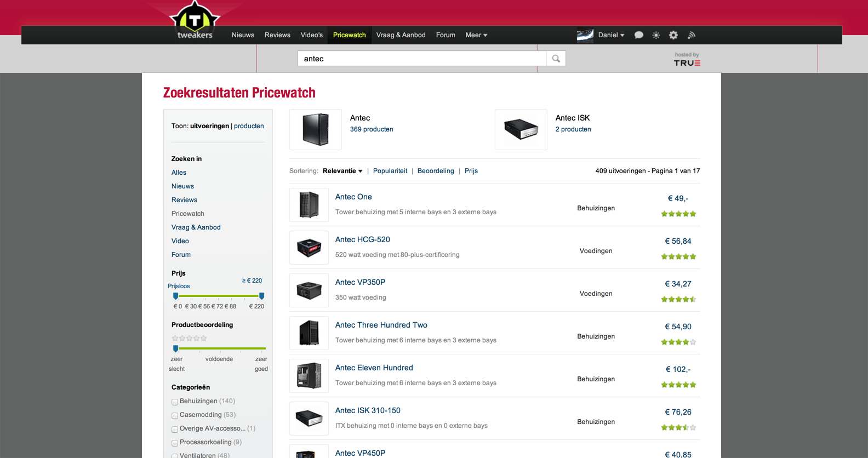Open the Antec One product link
Image resolution: width=868 pixels, height=458 pixels.
pos(353,197)
